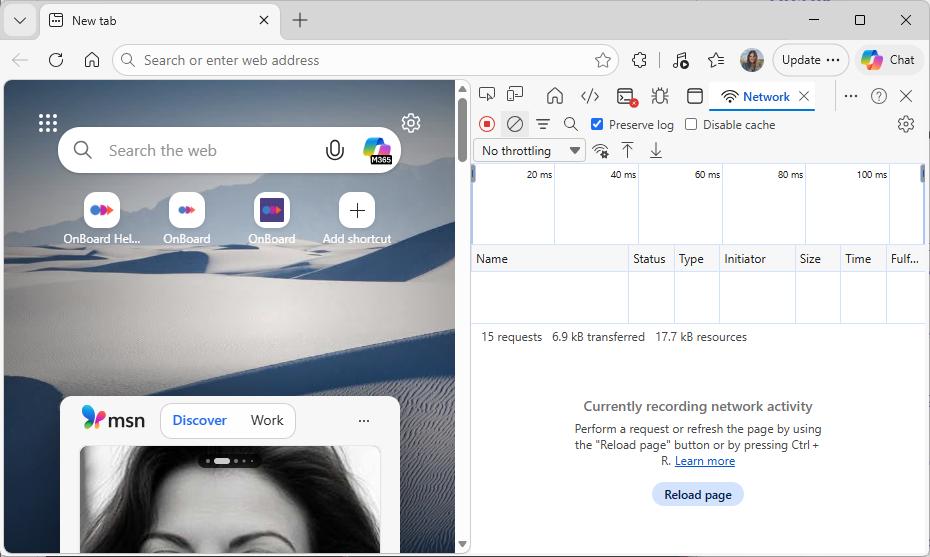Click the Update button in toolbar
This screenshot has width=930, height=557.
(811, 60)
